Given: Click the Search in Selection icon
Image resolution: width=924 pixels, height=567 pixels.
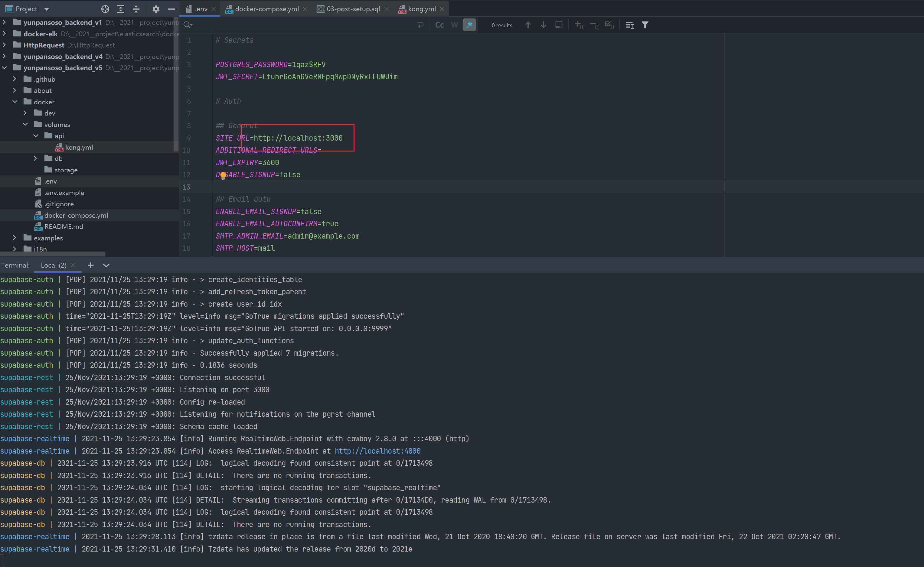Looking at the screenshot, I should click(x=559, y=25).
